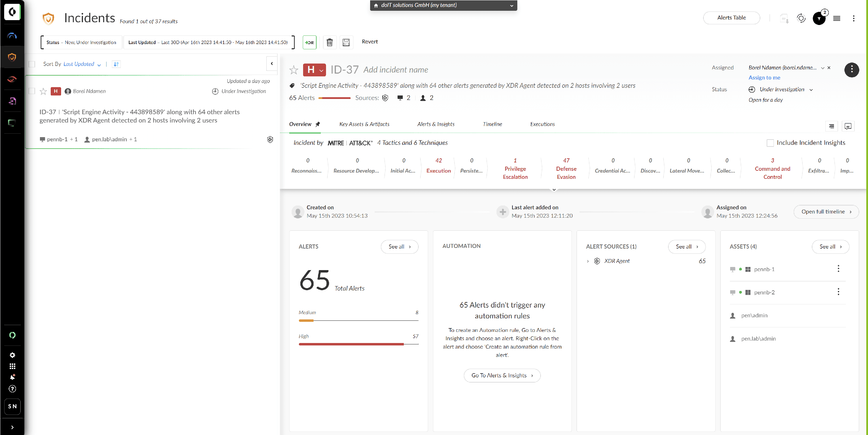The image size is (868, 435).
Task: Open the tenant selector dropdown
Action: click(443, 5)
